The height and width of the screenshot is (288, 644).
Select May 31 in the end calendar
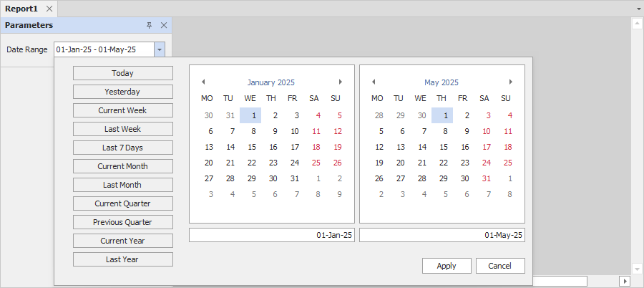pyautogui.click(x=487, y=178)
